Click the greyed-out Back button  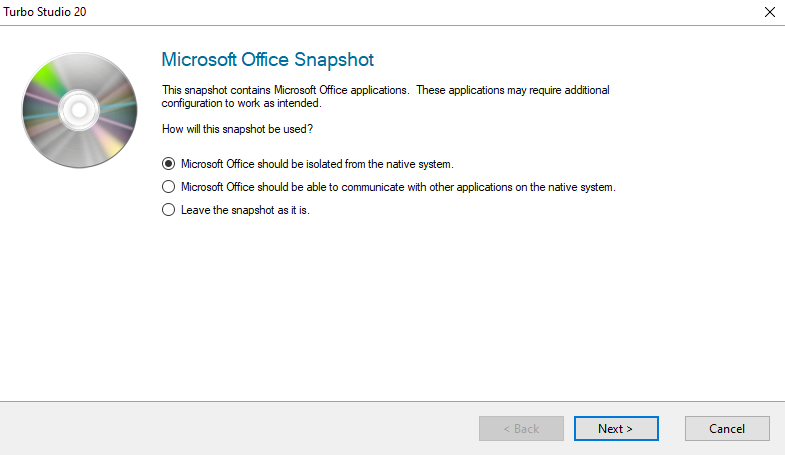click(x=521, y=429)
